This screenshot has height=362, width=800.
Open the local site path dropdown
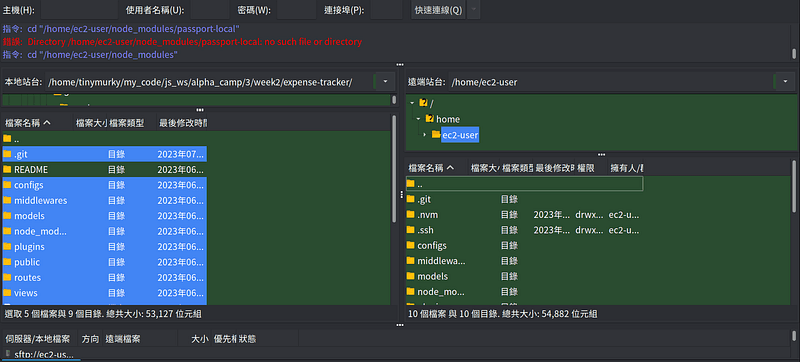click(x=385, y=82)
